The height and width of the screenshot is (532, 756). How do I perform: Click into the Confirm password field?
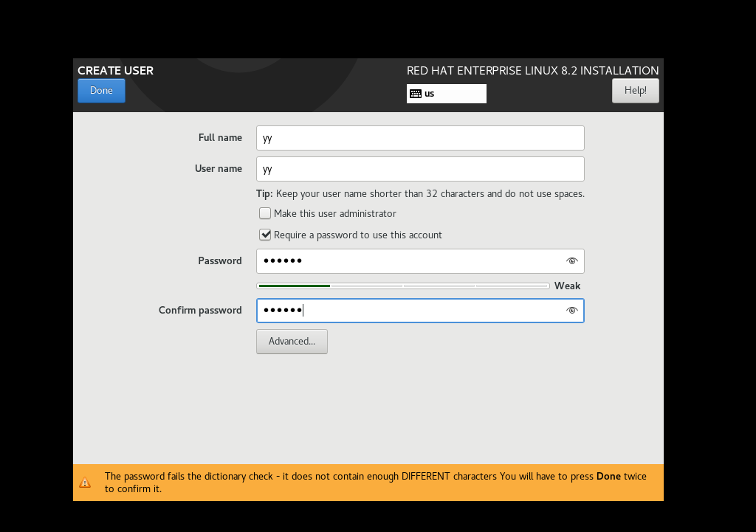420,311
